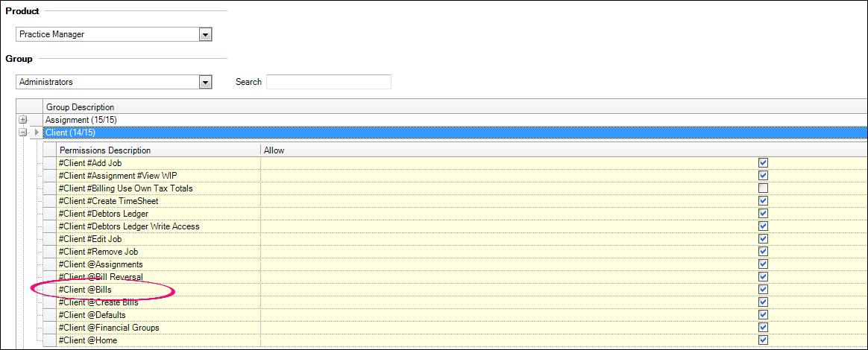Click the row arrow indicator beside Client
Screen dimensions: 868x350
click(x=37, y=133)
